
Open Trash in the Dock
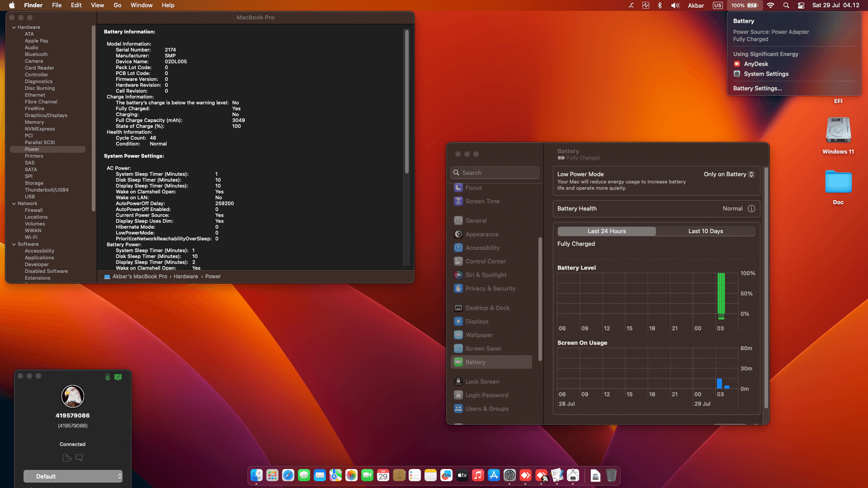[x=611, y=475]
